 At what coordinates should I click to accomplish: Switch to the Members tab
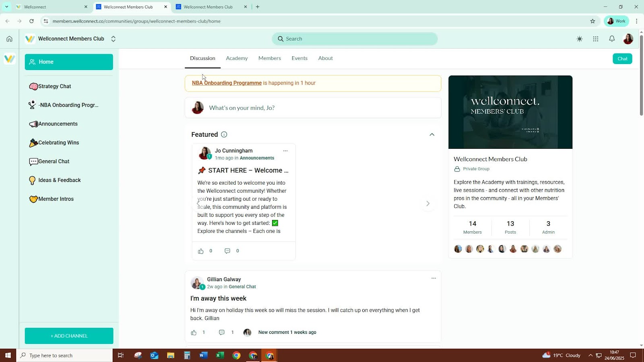pos(270,58)
